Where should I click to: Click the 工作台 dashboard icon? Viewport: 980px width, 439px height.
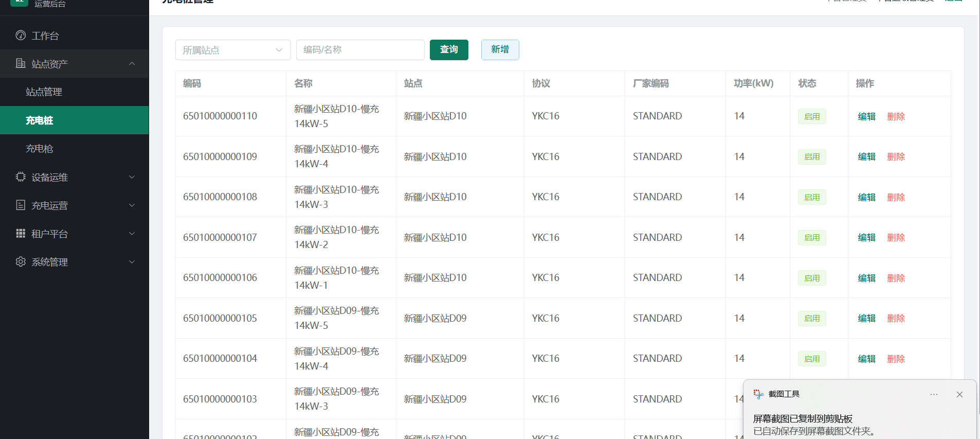pyautogui.click(x=21, y=36)
